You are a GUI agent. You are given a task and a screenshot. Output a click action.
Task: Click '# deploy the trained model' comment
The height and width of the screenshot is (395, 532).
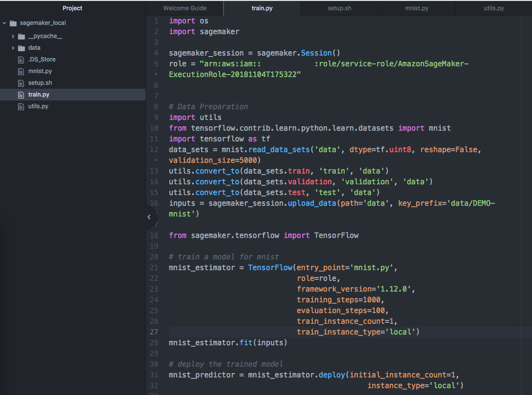(226, 364)
